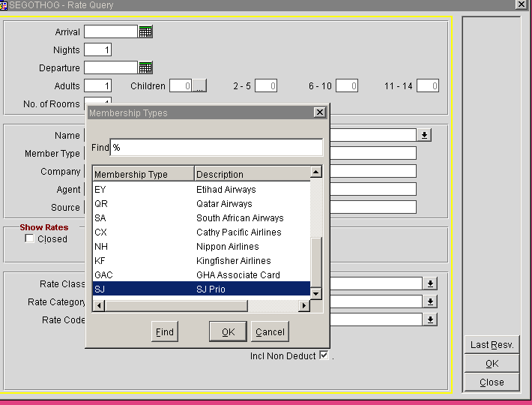Close the Membership Types dialog
Viewport: 532px width, 405px height.
(319, 112)
